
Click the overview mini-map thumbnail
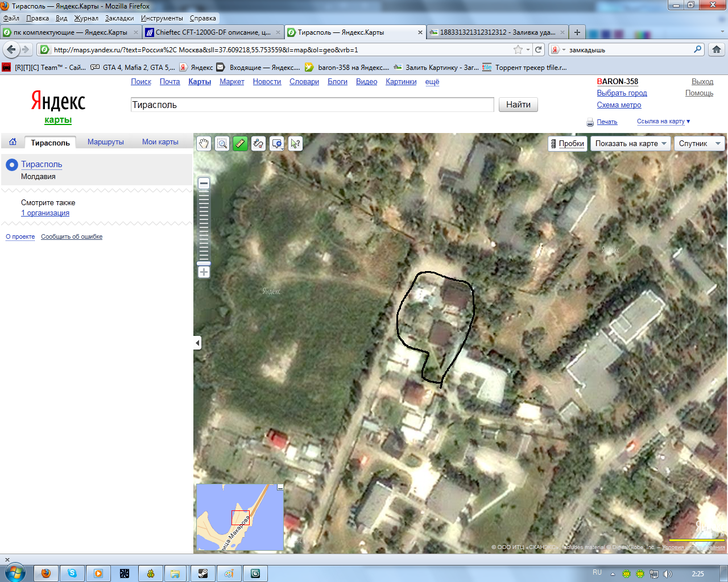pos(240,517)
